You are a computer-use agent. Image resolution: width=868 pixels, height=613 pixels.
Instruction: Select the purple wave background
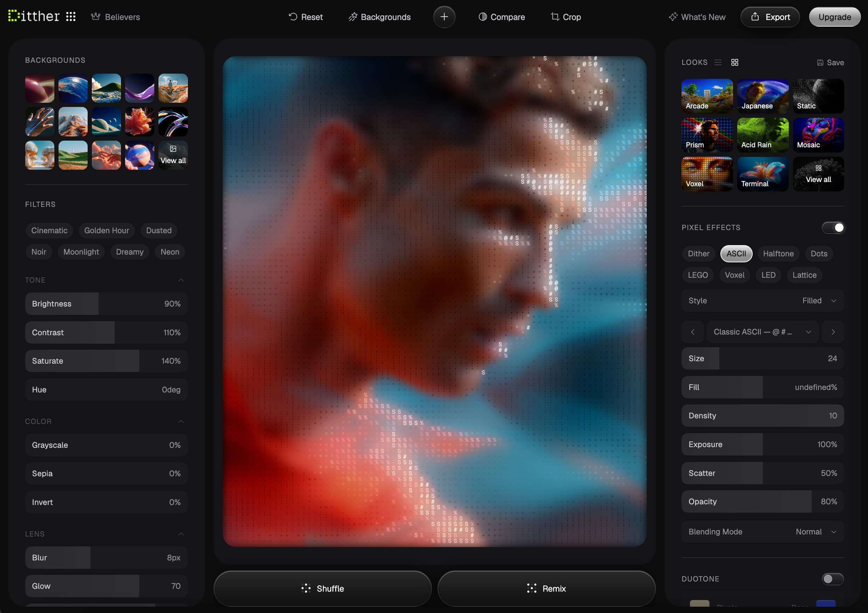point(140,88)
